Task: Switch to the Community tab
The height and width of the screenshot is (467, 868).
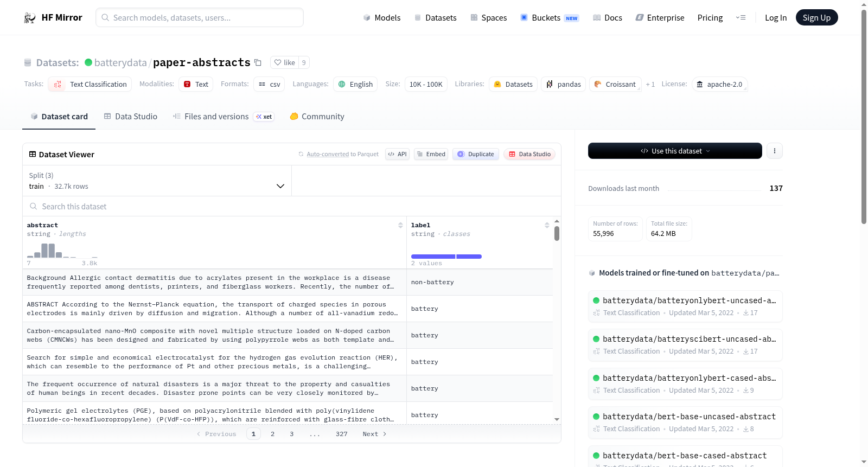Action: [x=317, y=117]
